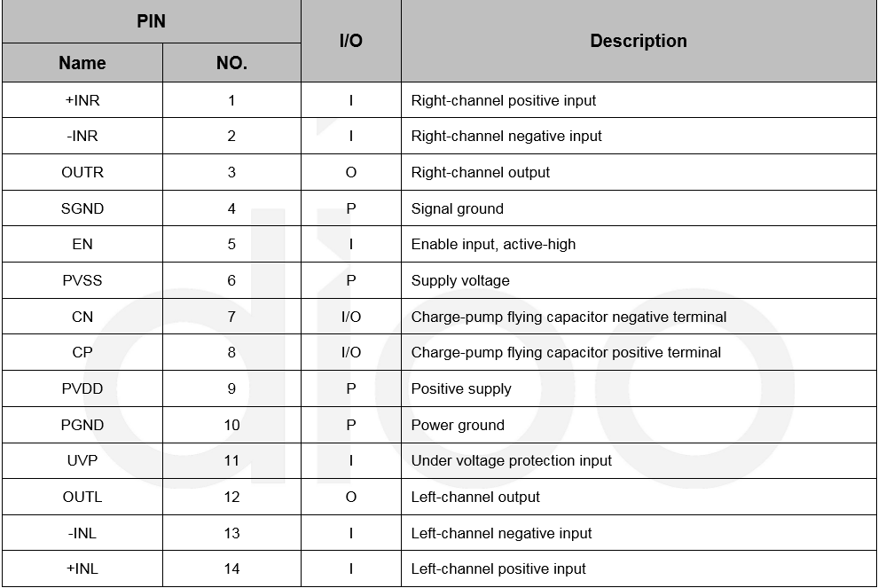The image size is (878, 588).
Task: Click the PIN header cell
Action: pos(151,21)
